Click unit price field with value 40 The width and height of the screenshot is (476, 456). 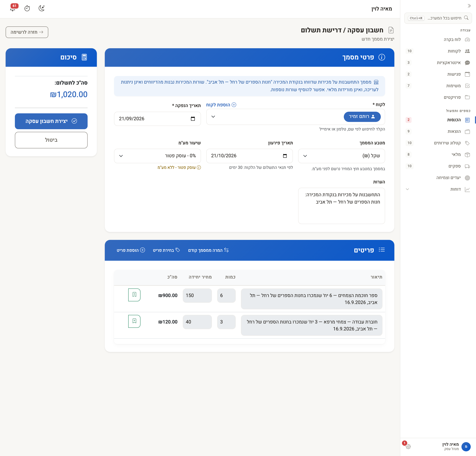click(x=197, y=322)
